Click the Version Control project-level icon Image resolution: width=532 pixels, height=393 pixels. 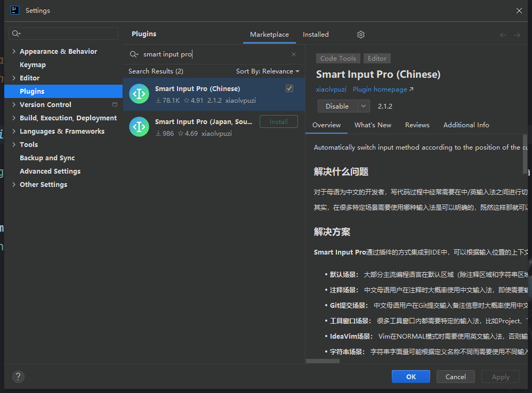115,104
